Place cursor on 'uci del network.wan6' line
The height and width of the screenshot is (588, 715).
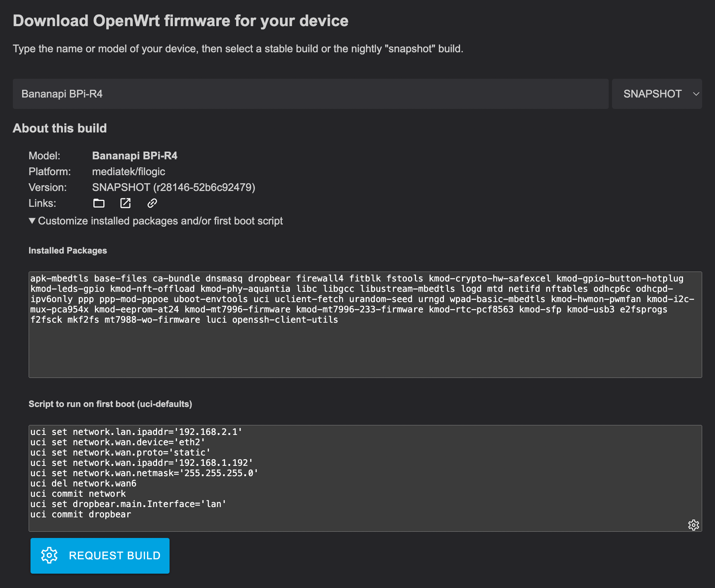pyautogui.click(x=83, y=483)
